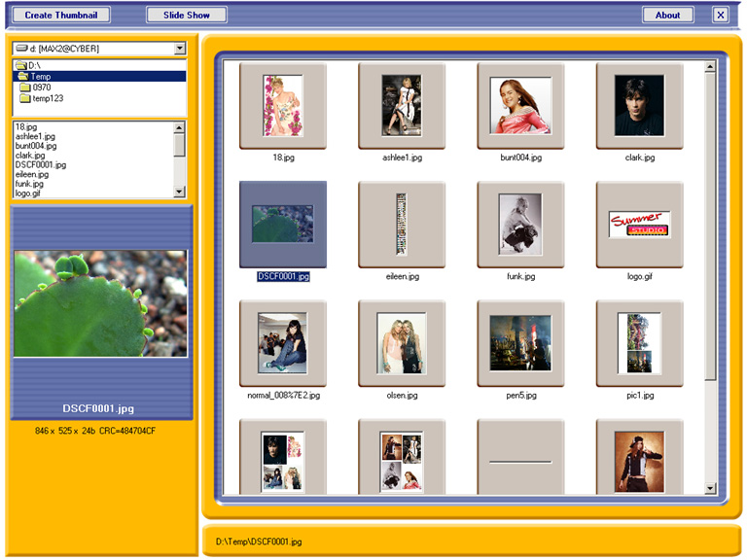The width and height of the screenshot is (747, 560).
Task: Select the pen5.jpg thumbnail
Action: click(519, 344)
